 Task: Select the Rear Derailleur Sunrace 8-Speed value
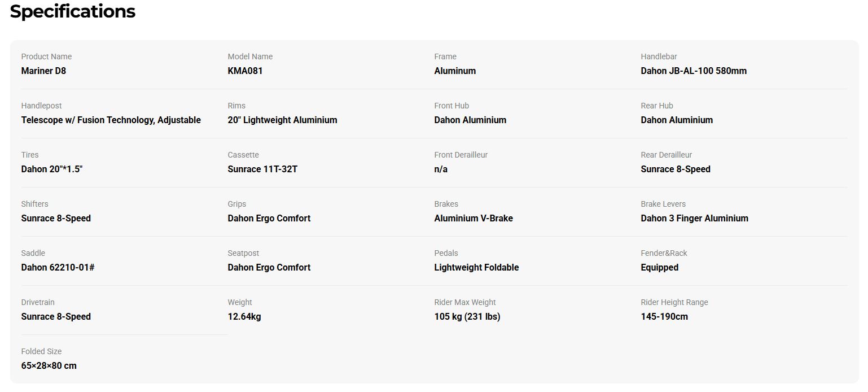point(676,169)
